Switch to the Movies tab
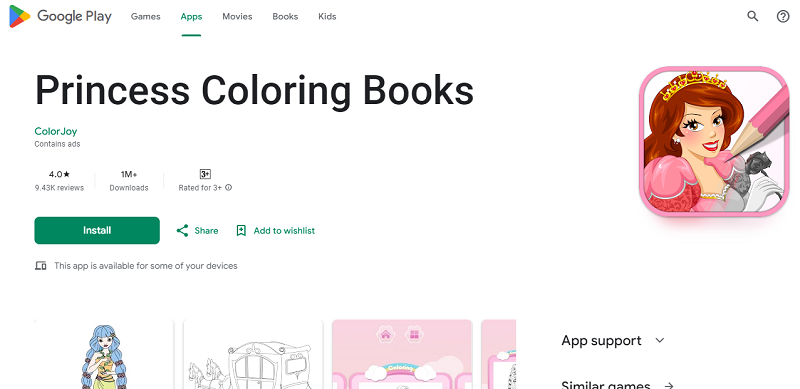Screen dimensions: 800x389 (x=237, y=16)
